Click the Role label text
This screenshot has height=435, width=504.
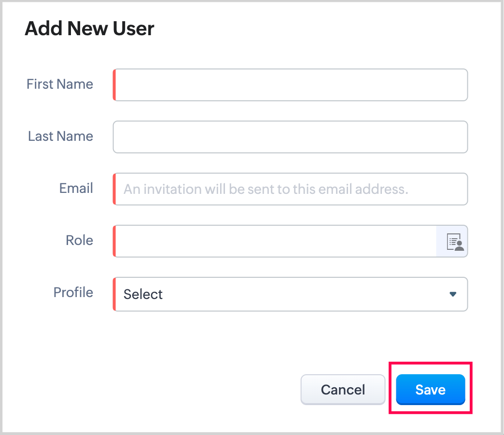pos(79,241)
